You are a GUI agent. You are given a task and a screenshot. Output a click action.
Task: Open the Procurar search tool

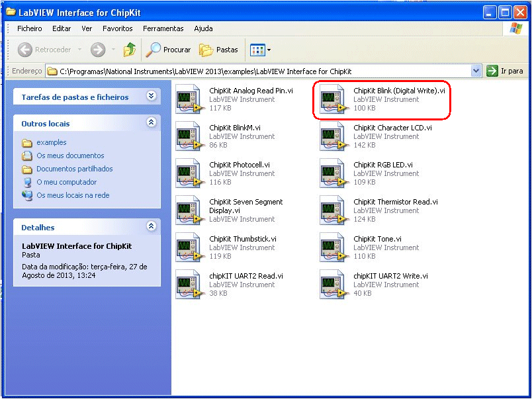(x=169, y=50)
